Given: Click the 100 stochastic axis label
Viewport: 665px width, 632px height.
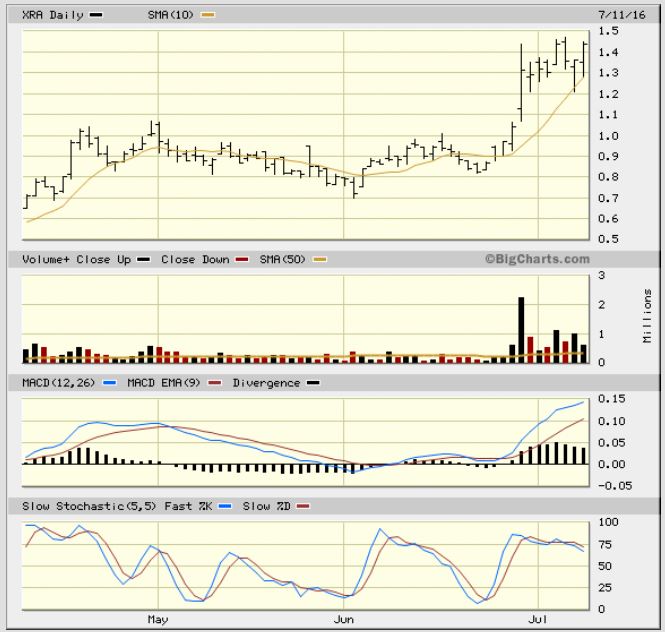Looking at the screenshot, I should 608,522.
